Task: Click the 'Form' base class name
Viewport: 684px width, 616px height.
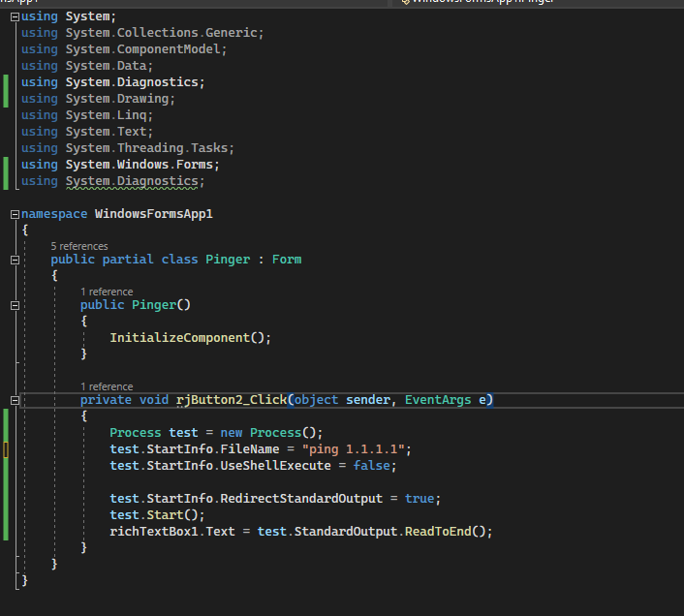Action: (x=287, y=260)
